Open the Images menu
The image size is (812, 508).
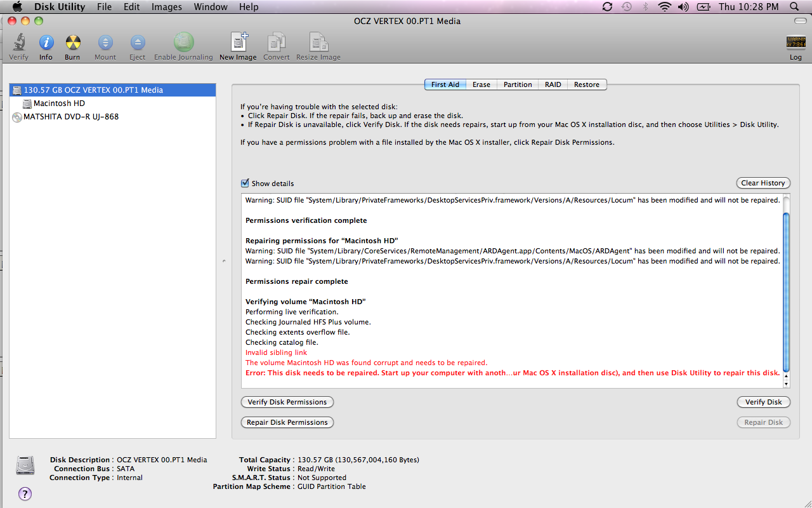pos(167,7)
